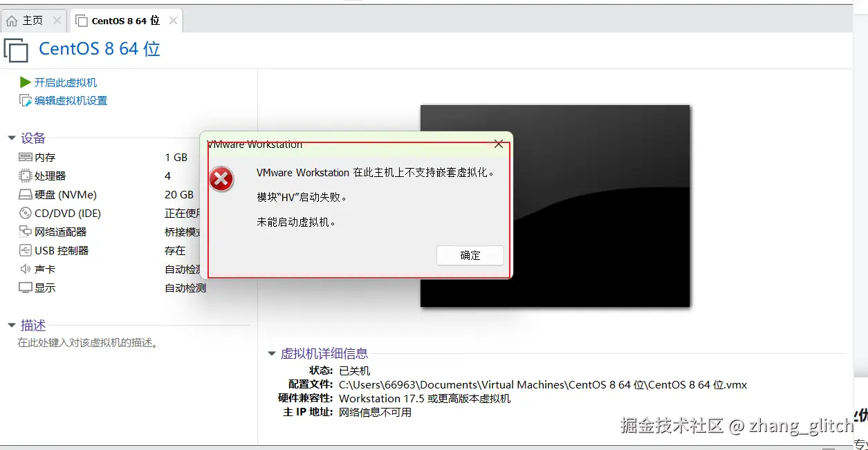Viewport: 868px width, 450px height.
Task: Click the USB status value 存在
Action: [x=175, y=250]
